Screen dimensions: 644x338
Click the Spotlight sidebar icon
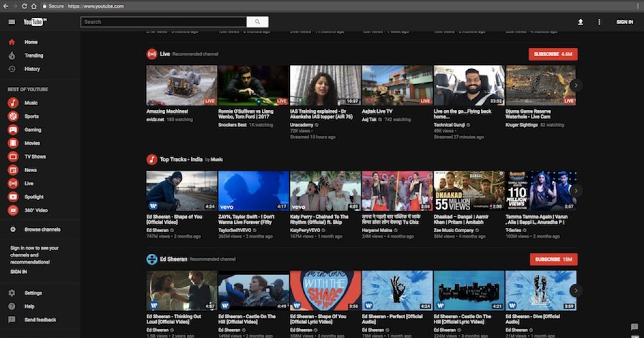pyautogui.click(x=13, y=197)
